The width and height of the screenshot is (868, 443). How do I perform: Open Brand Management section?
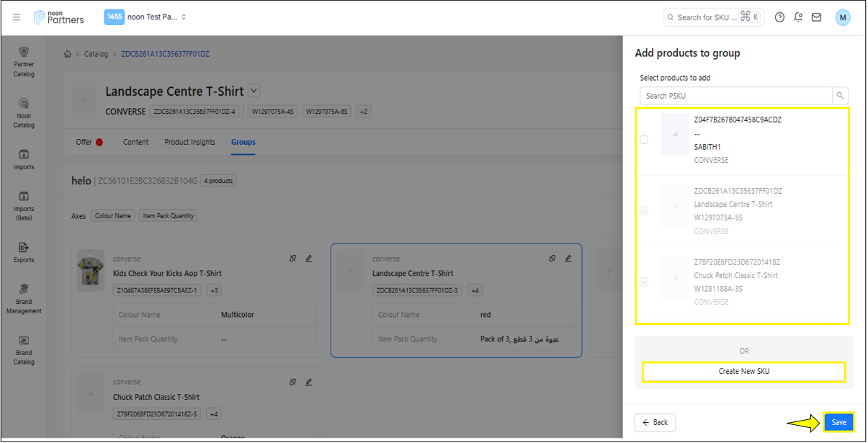click(x=24, y=298)
